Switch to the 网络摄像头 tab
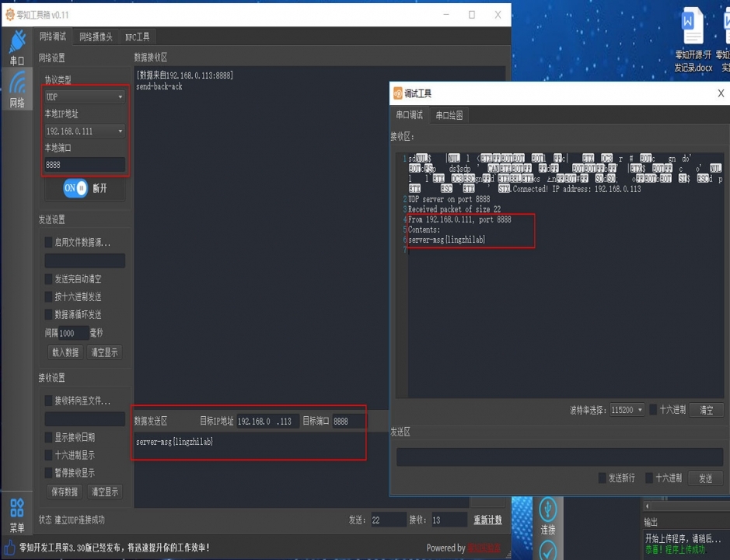 [x=96, y=37]
